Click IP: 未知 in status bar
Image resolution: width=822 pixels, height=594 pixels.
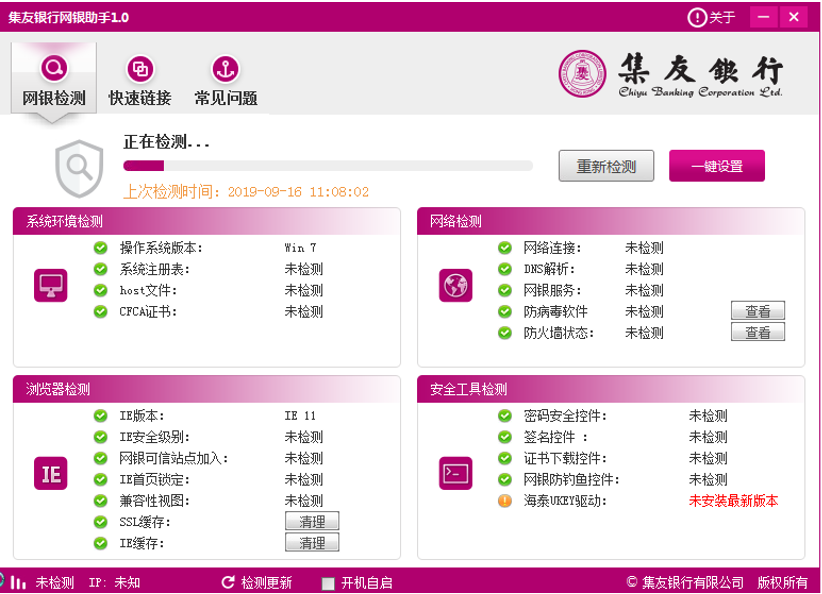pyautogui.click(x=114, y=582)
